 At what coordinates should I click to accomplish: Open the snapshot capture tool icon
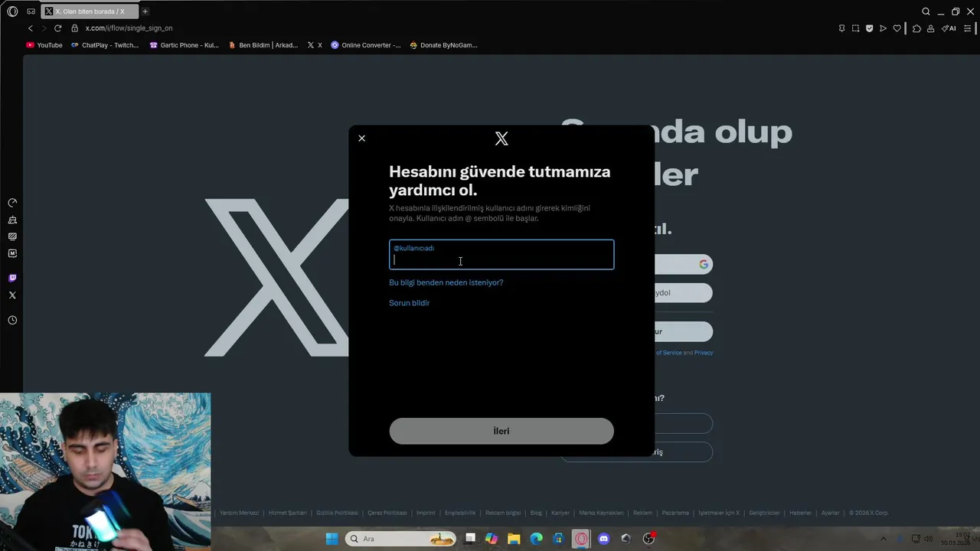pos(855,28)
